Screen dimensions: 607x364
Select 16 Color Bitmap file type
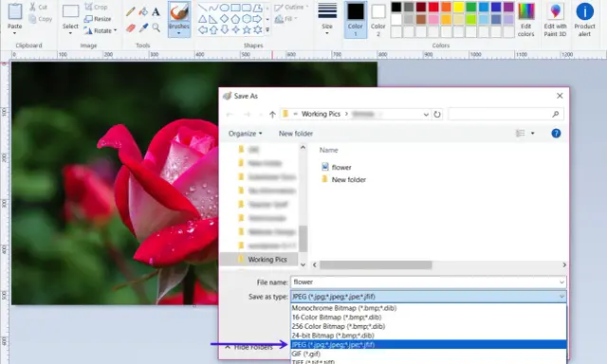click(429, 318)
